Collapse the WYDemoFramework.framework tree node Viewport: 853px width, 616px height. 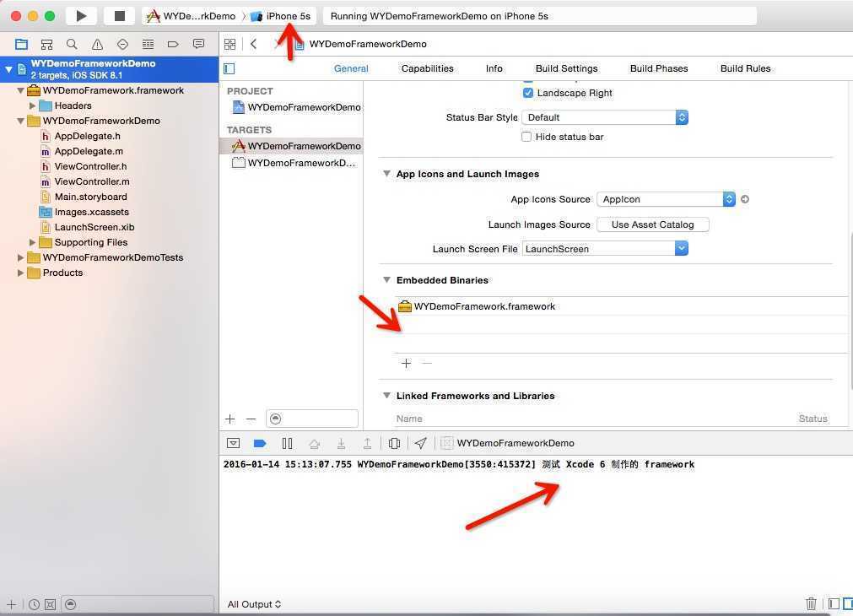[x=20, y=90]
